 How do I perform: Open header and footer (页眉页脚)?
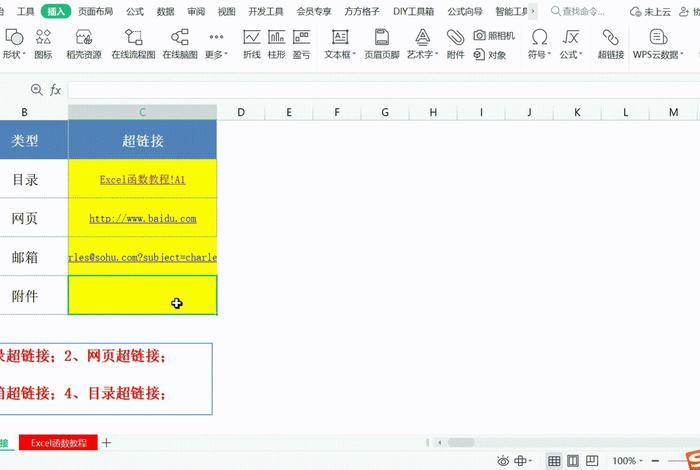coord(382,44)
